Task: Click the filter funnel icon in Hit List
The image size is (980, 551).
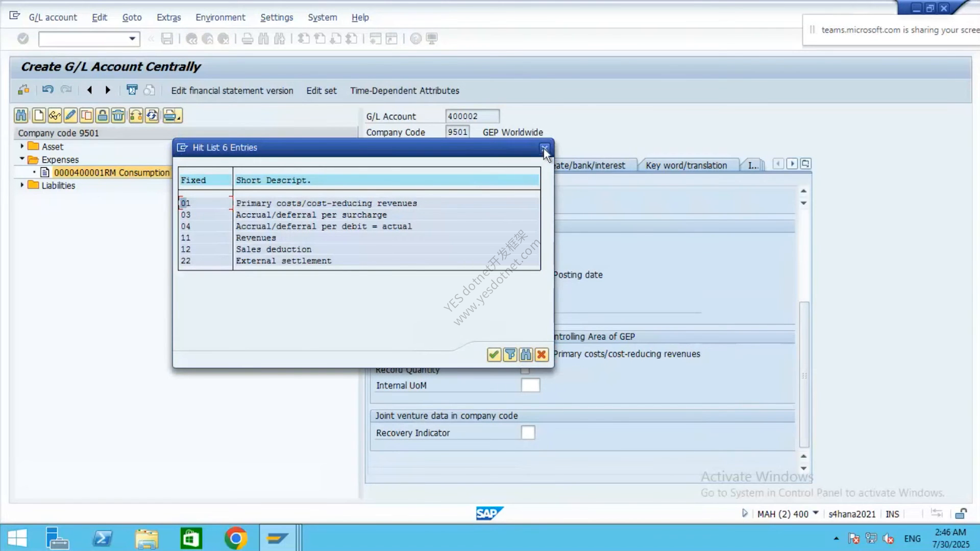Action: 510,355
